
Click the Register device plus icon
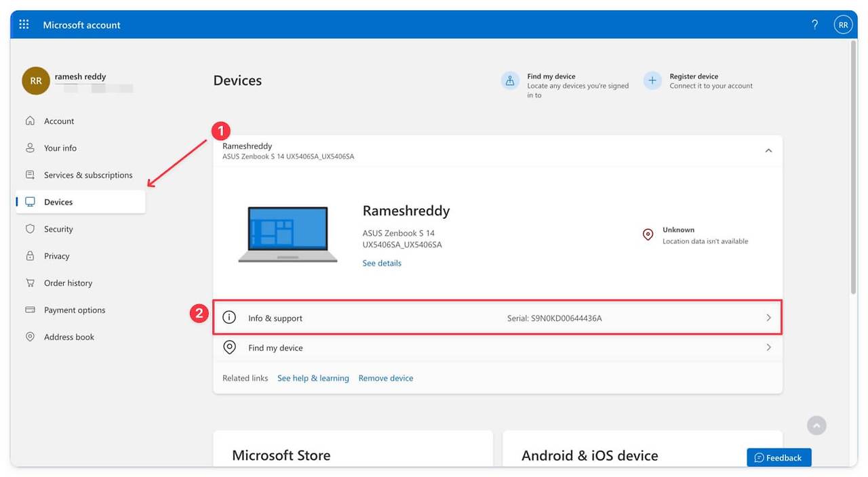tap(652, 81)
